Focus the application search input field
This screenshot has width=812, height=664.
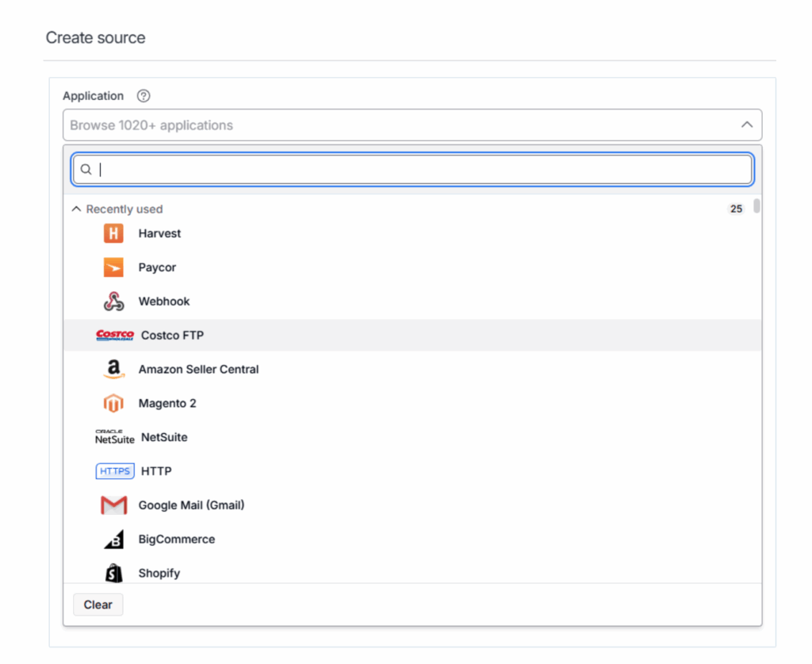[420, 170]
